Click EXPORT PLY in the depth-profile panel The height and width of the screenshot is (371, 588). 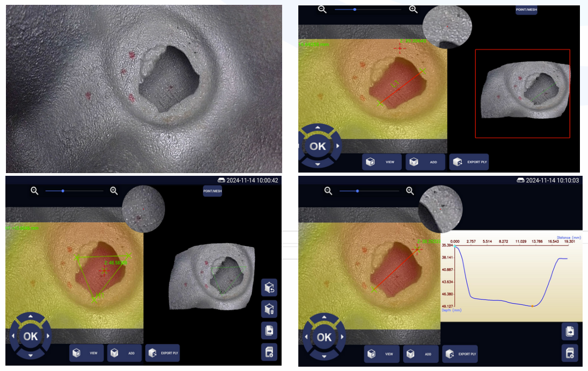click(462, 354)
